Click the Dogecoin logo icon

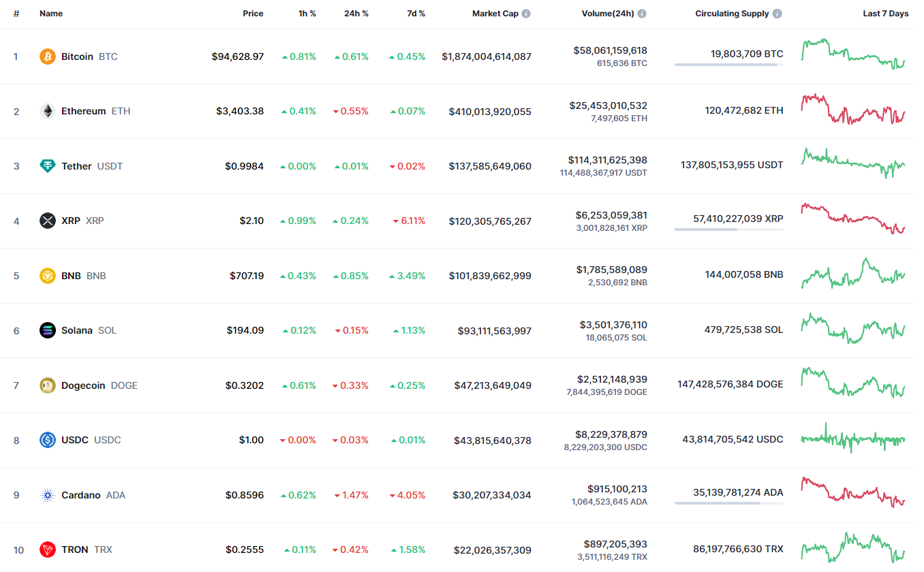[48, 385]
